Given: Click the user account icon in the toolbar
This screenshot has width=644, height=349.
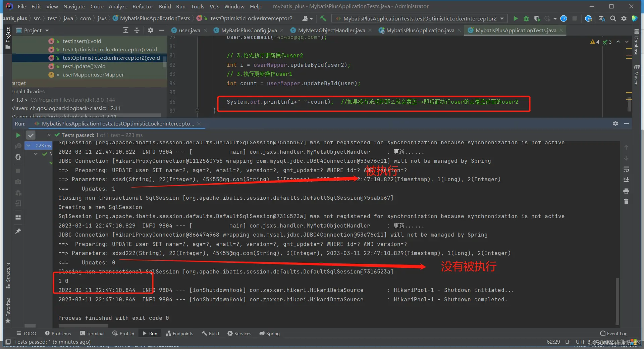Looking at the screenshot, I should 307,18.
